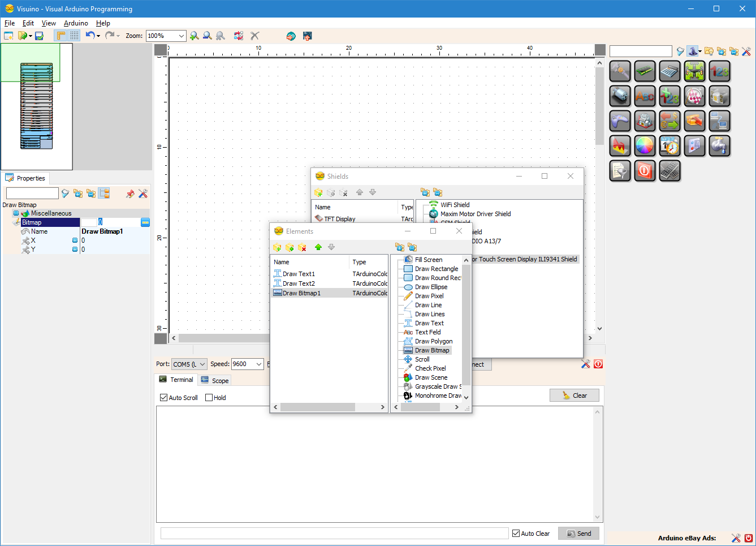756x546 pixels.
Task: Select the Text components palette icon
Action: coord(645,96)
